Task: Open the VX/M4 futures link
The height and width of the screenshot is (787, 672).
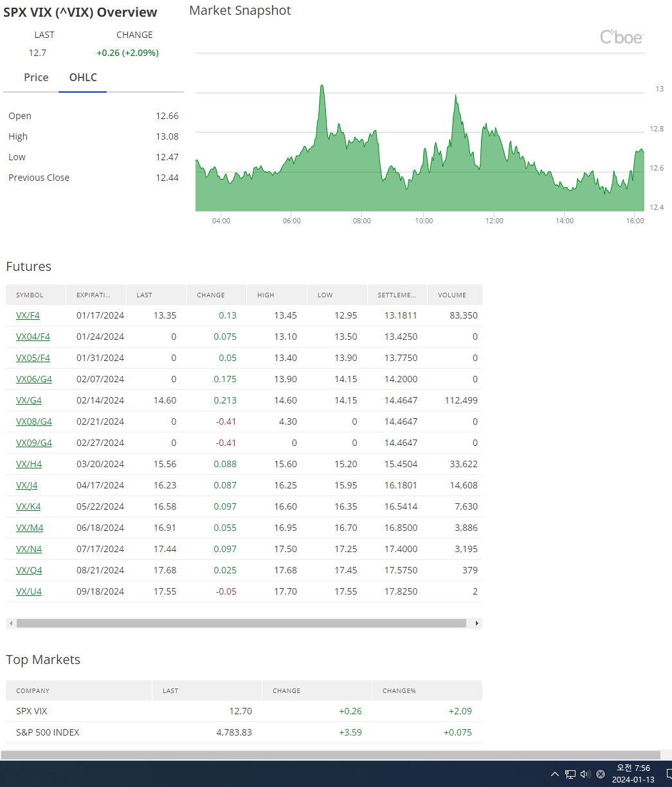Action: pyautogui.click(x=30, y=528)
